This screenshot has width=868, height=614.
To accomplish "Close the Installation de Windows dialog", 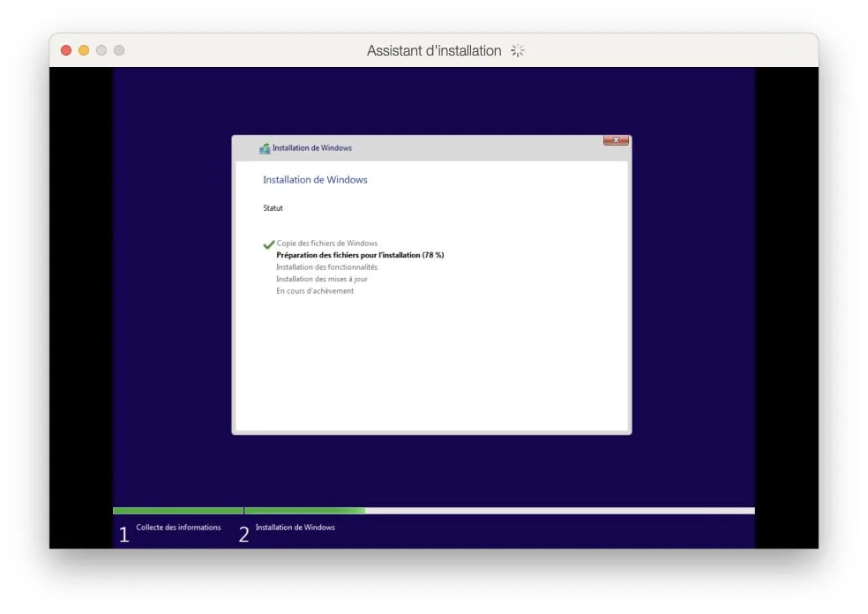I will tap(616, 140).
